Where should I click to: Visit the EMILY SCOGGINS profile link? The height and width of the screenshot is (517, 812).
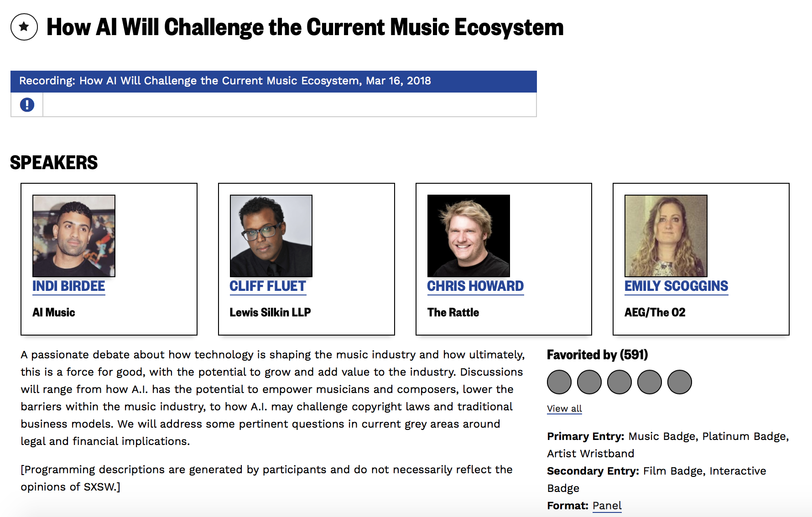(676, 286)
